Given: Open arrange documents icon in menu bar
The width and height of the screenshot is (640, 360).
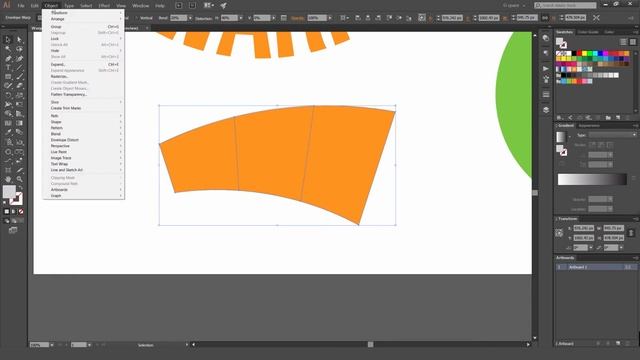Looking at the screenshot, I should [209, 6].
